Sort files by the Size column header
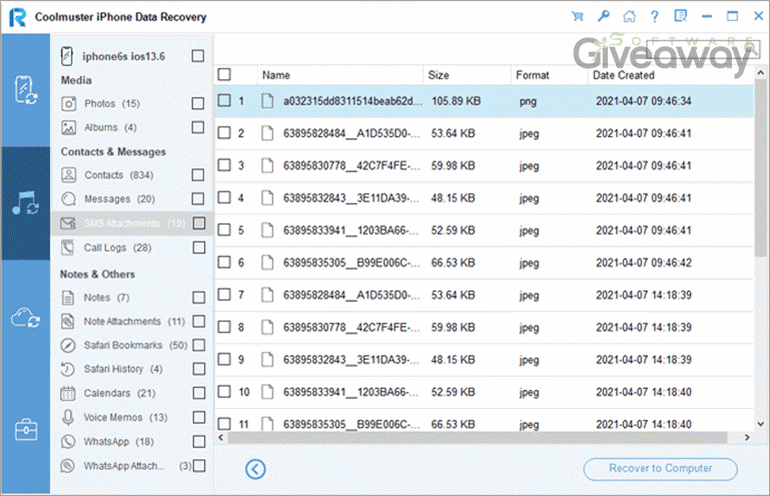This screenshot has width=770, height=496. tap(439, 75)
